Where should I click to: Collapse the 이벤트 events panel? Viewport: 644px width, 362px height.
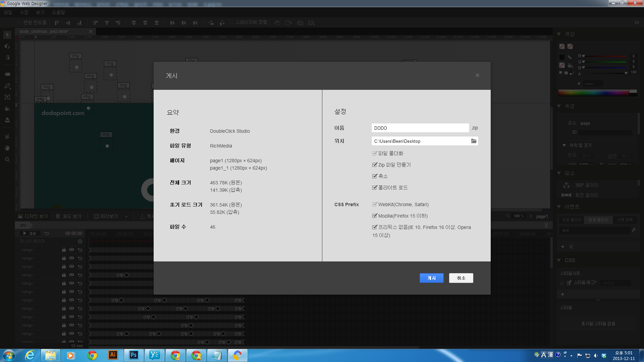tap(559, 206)
